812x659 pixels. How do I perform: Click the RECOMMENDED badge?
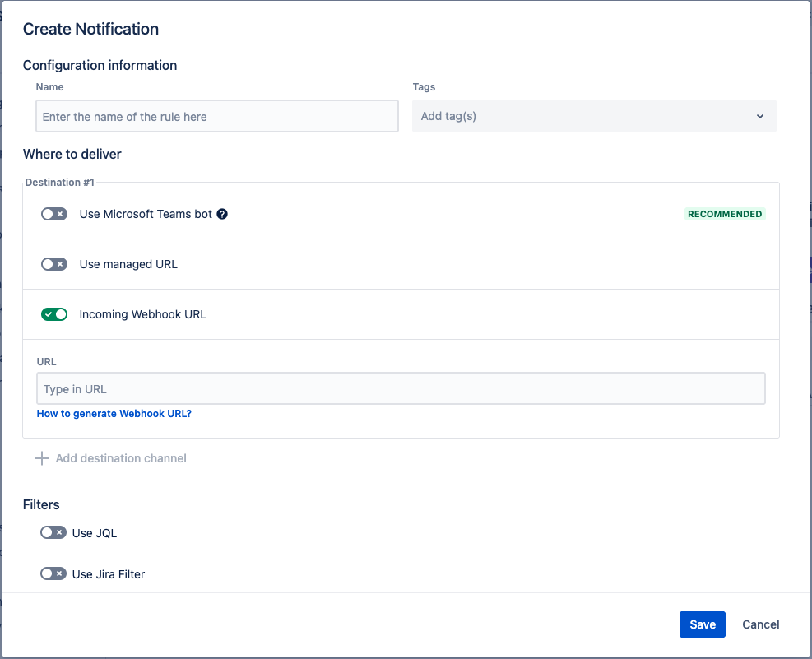point(725,214)
